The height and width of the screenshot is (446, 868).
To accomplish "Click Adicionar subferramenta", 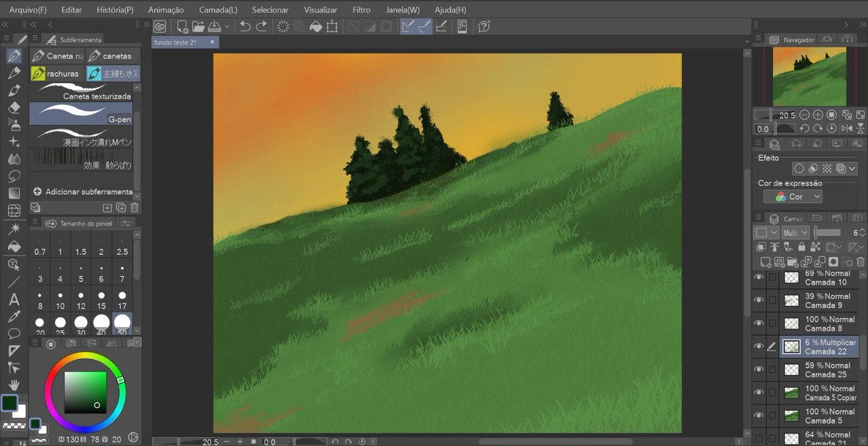I will pyautogui.click(x=83, y=192).
